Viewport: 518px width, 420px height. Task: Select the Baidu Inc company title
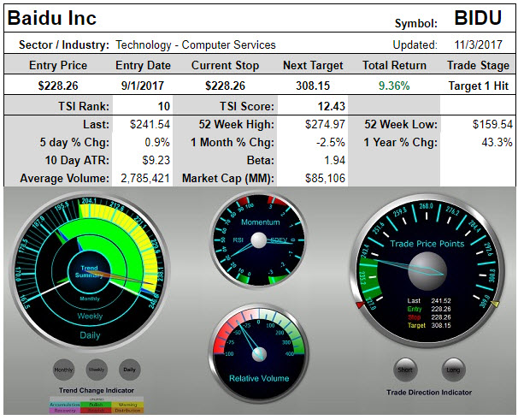click(x=52, y=18)
